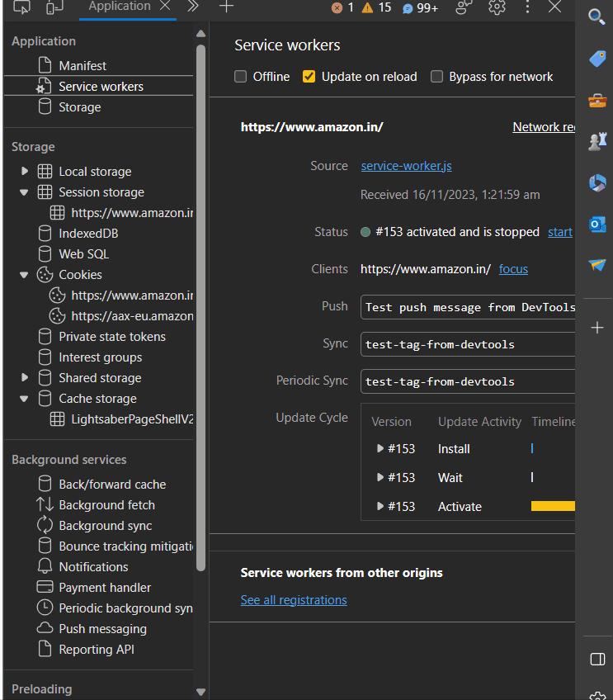Screen dimensions: 613x700
Task: Expand the #153 Install row
Action: tap(380, 449)
